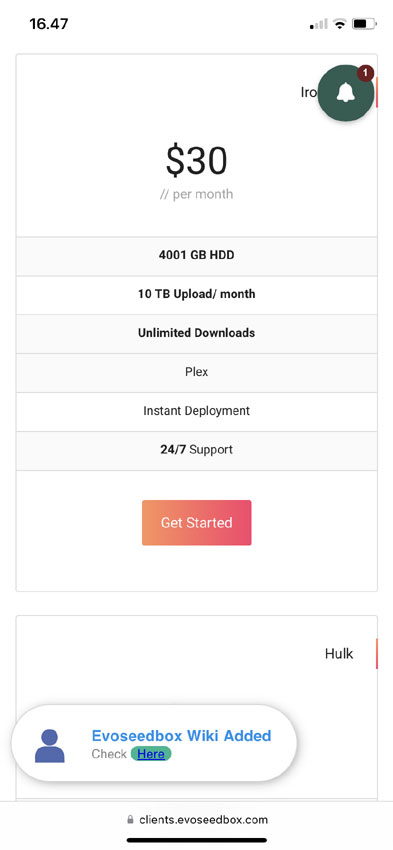The height and width of the screenshot is (850, 393).
Task: Tap the Evoseedbox Wiki Added heading
Action: (182, 736)
